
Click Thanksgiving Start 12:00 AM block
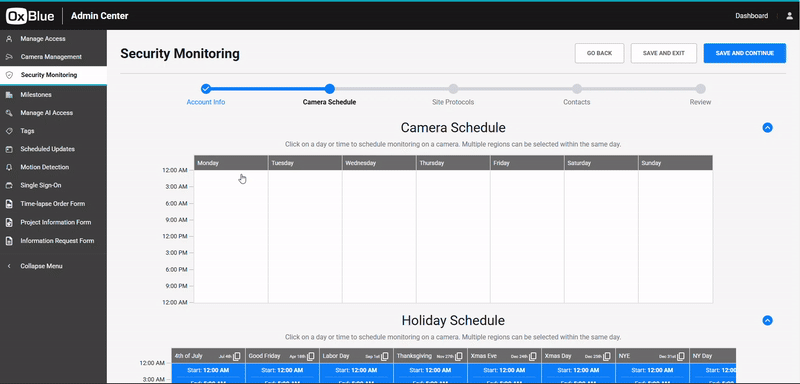coord(430,370)
